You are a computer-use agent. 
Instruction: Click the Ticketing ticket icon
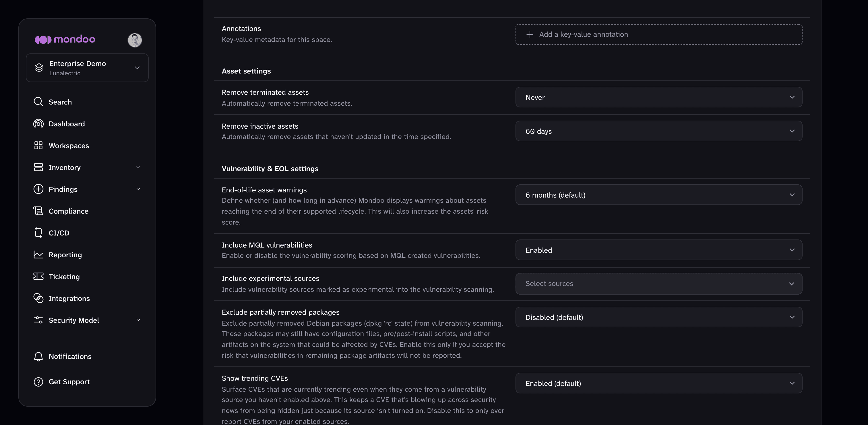[38, 276]
